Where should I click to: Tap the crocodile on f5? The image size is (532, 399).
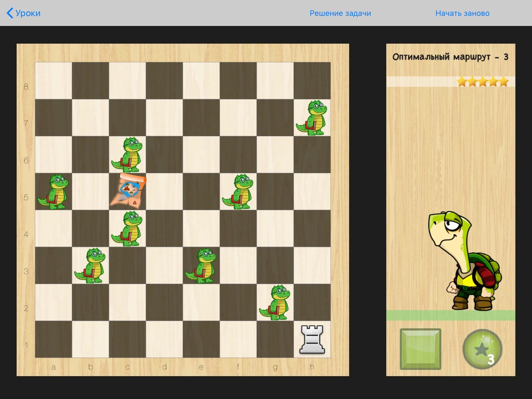point(237,192)
